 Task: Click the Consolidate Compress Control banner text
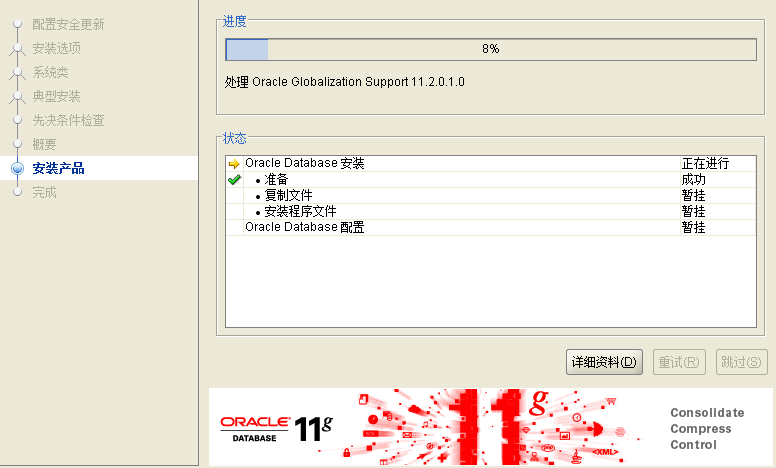[x=707, y=428]
